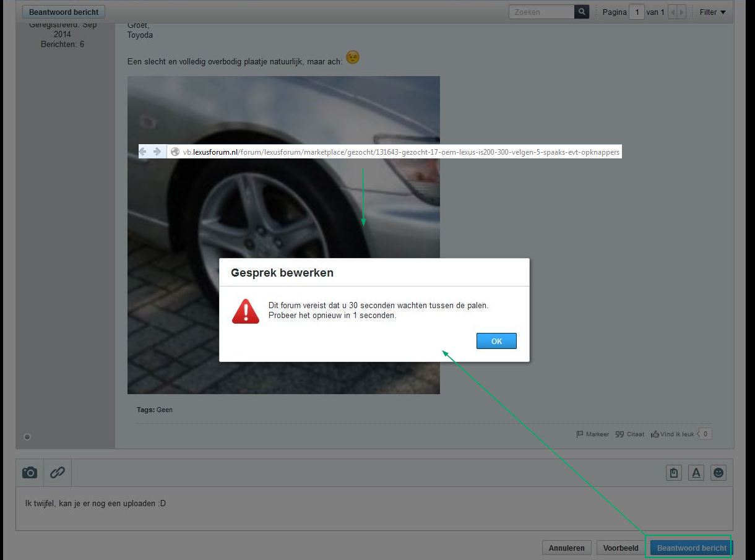
Task: Open the attachment clipboard icon
Action: [674, 473]
